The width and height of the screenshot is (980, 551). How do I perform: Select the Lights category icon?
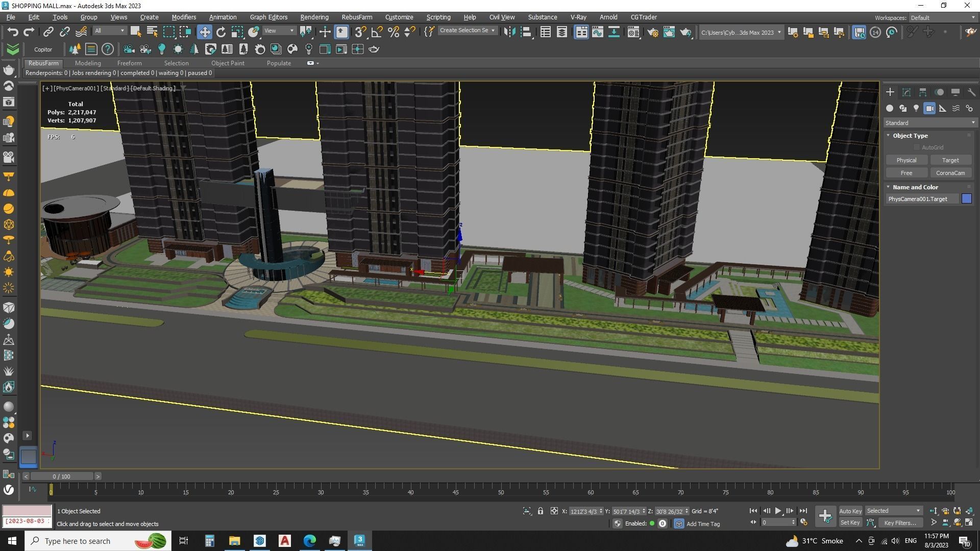coord(916,108)
